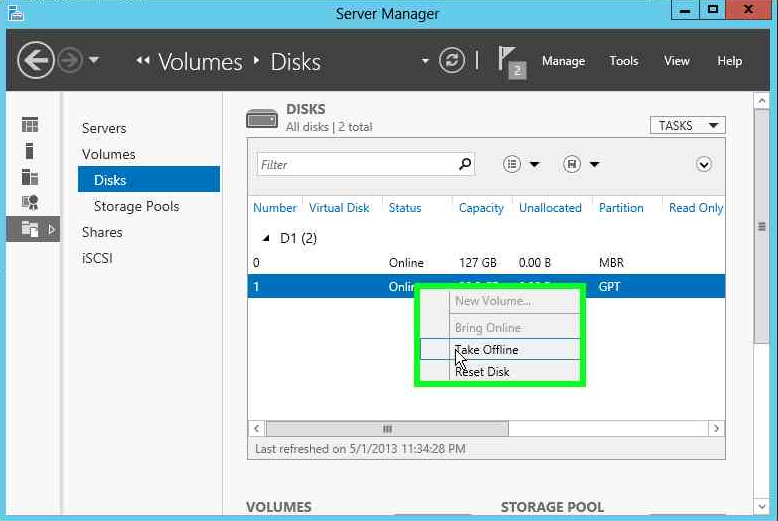Click Disks in the breadcrumb header

tap(295, 62)
